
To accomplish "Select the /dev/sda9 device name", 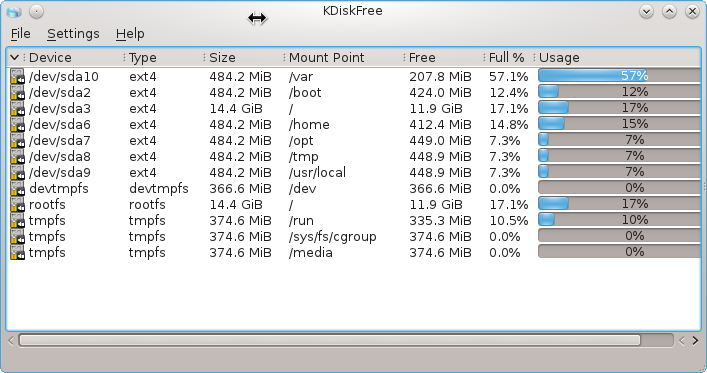I will coord(60,173).
